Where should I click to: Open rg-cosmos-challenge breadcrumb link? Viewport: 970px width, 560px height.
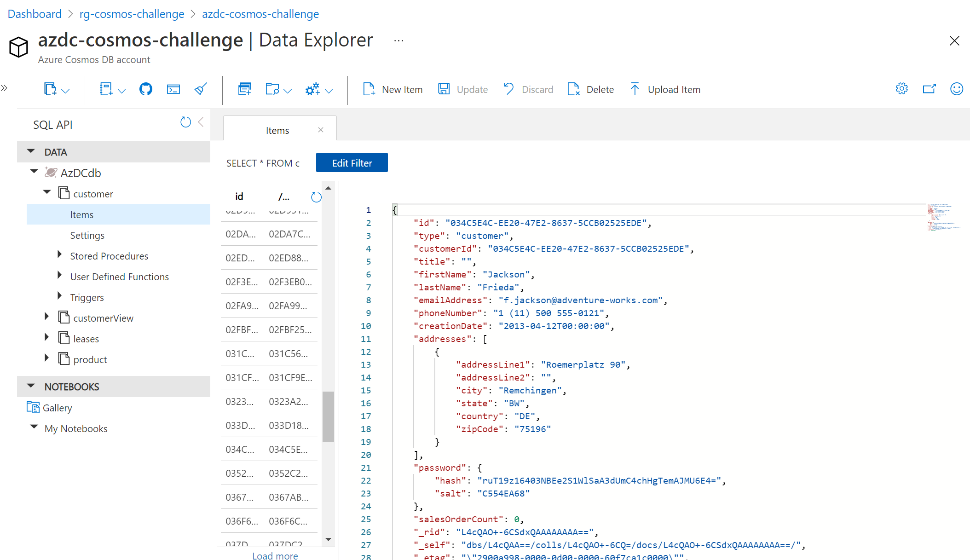tap(132, 14)
